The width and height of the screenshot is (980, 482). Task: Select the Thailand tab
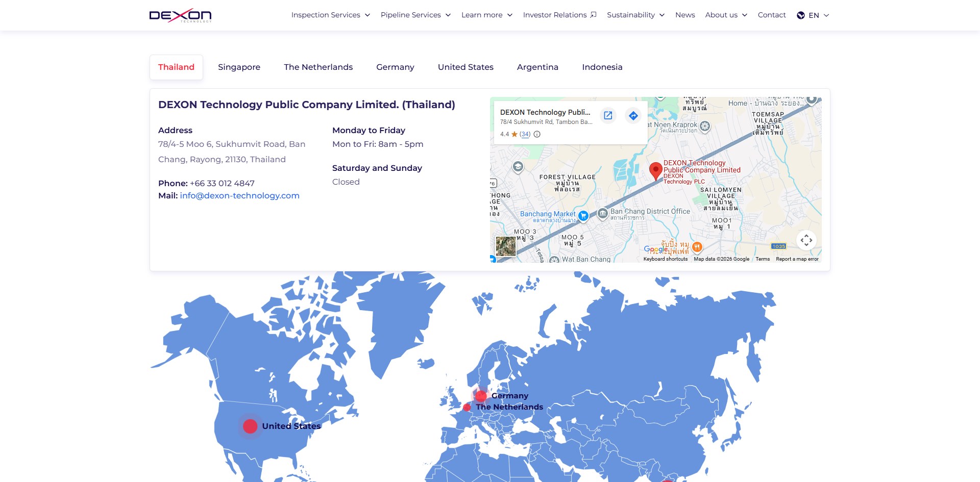pyautogui.click(x=176, y=67)
